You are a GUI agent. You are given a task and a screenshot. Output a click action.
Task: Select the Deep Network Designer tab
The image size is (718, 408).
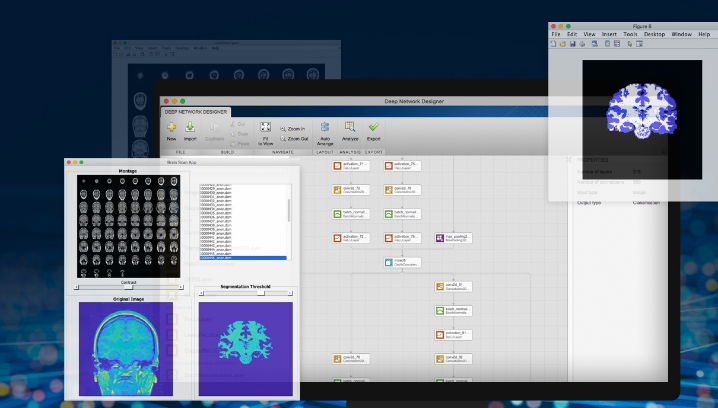pyautogui.click(x=196, y=112)
